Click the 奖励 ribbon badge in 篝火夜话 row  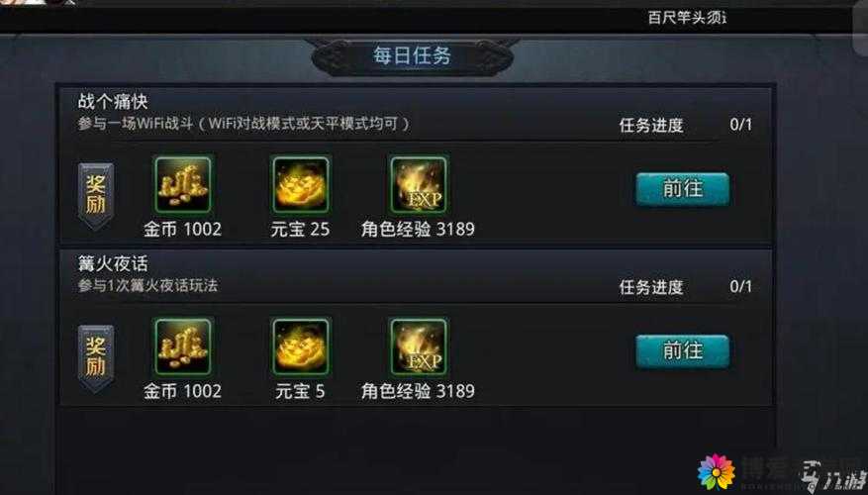tap(96, 358)
